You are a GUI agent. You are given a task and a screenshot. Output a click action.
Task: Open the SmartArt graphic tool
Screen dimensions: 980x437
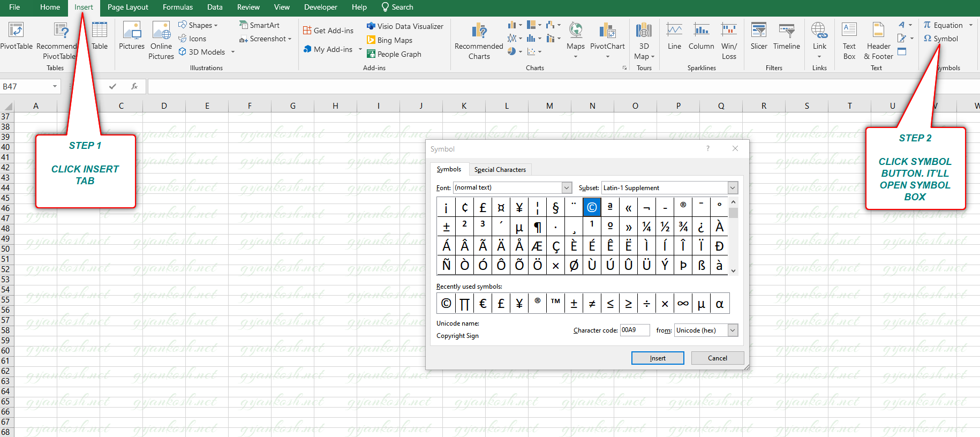tap(259, 25)
